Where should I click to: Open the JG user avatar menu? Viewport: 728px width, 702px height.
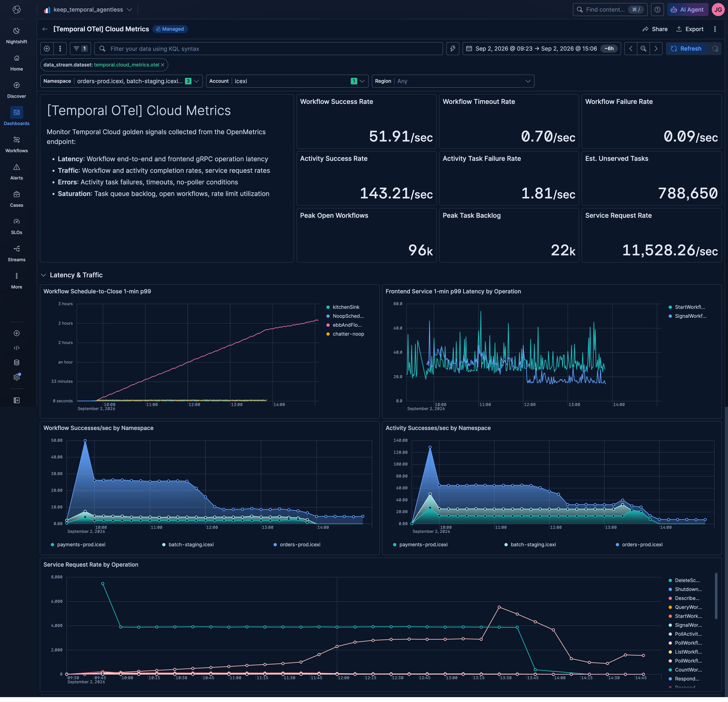click(718, 10)
